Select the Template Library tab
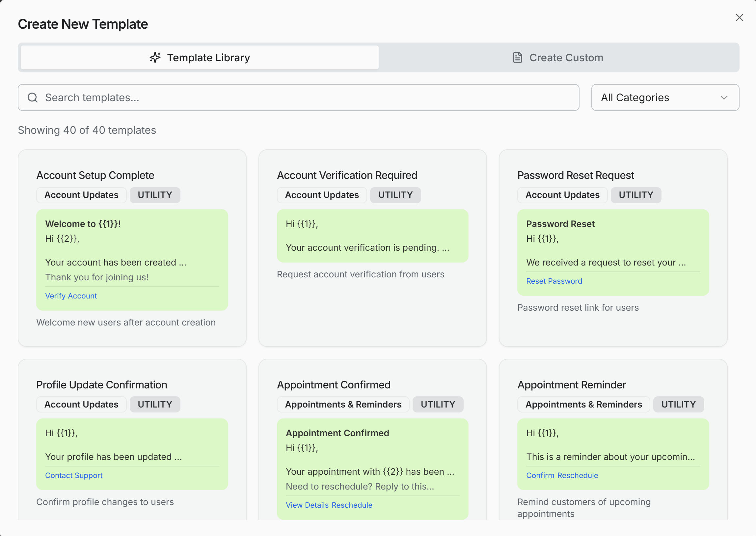756x536 pixels. pos(200,57)
